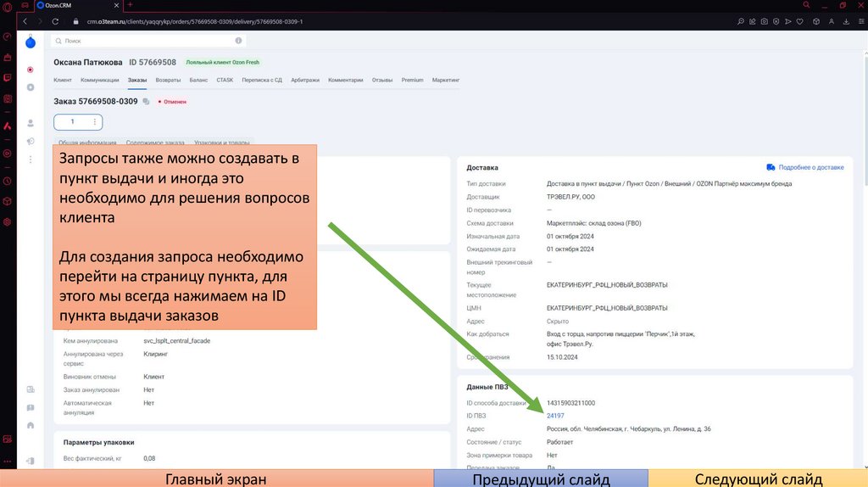Click the info icon in the search field

point(238,41)
